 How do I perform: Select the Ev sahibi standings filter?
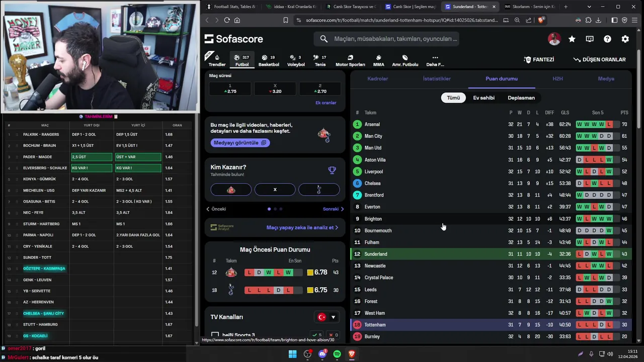click(484, 98)
